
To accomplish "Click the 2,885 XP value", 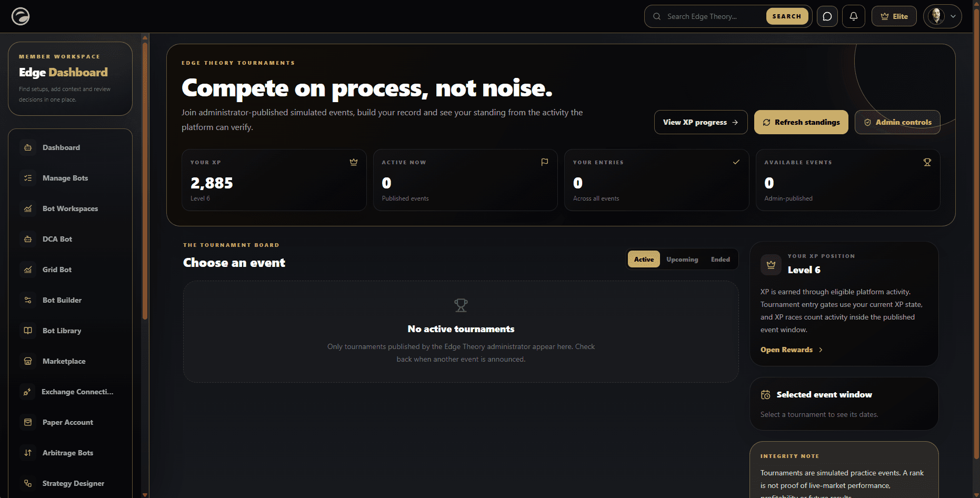I will point(212,183).
